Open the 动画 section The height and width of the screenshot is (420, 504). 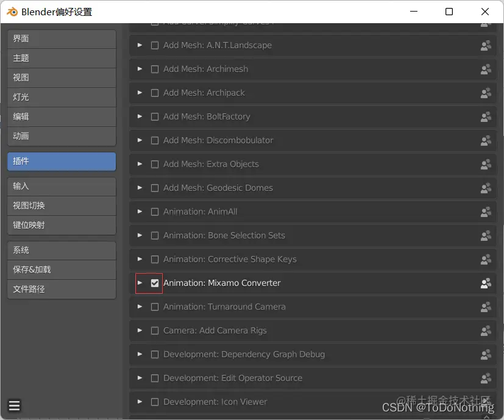[x=62, y=137]
